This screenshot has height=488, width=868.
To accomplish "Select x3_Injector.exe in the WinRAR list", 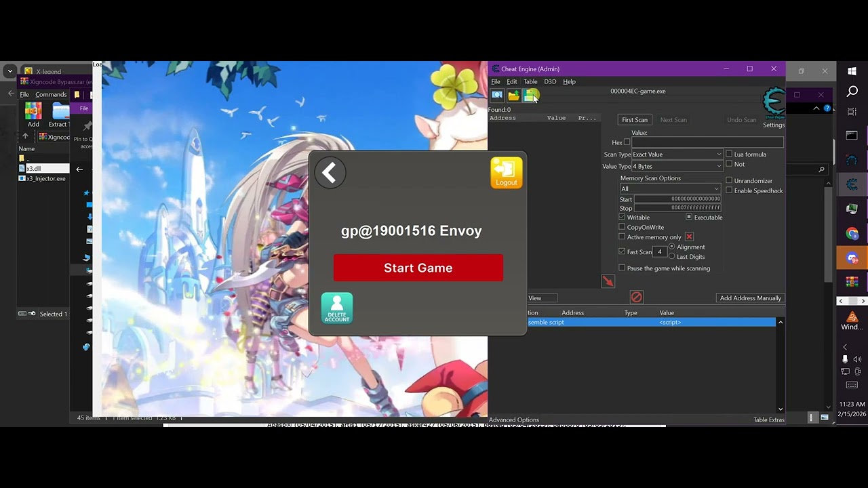I will coord(42,178).
